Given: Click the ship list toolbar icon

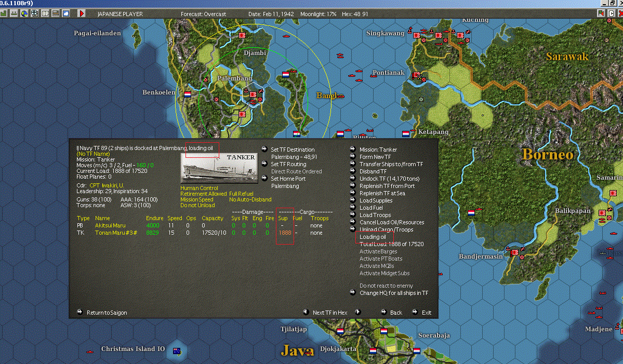Looking at the screenshot, I should click(14, 14).
